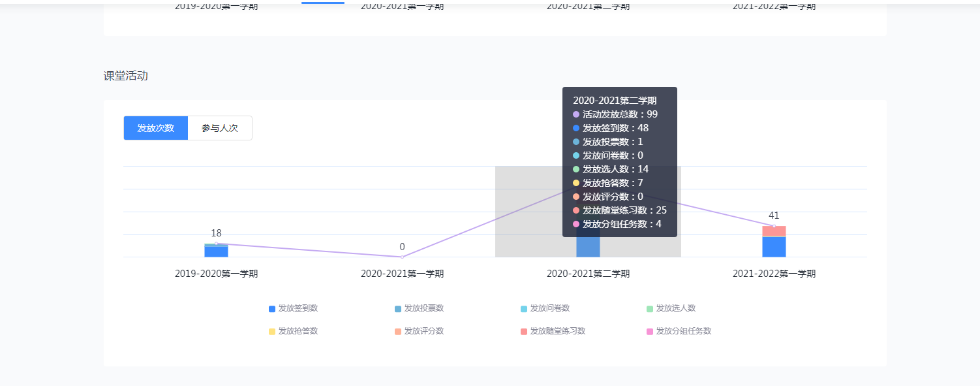
Task: Click the green 发放选人数 legend dot
Action: click(x=650, y=308)
